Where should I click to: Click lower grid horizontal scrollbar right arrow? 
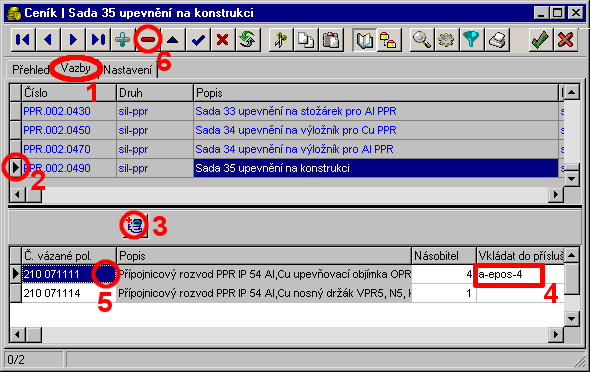tap(556, 334)
